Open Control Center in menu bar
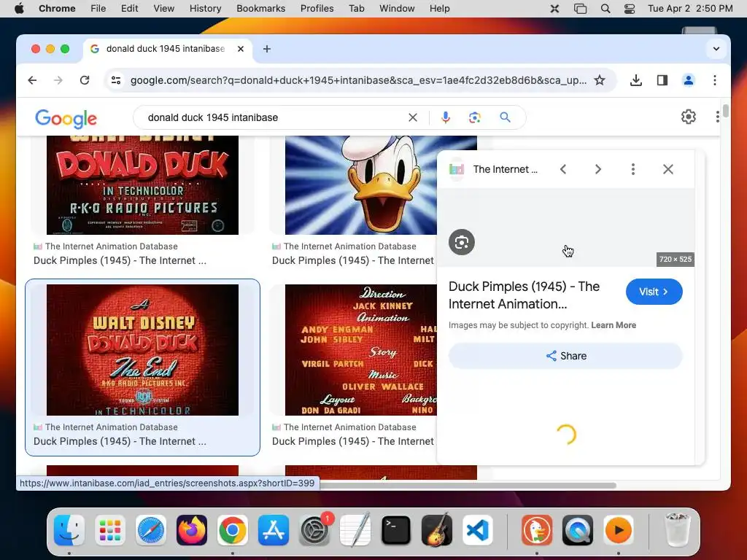This screenshot has width=747, height=560. 630,9
